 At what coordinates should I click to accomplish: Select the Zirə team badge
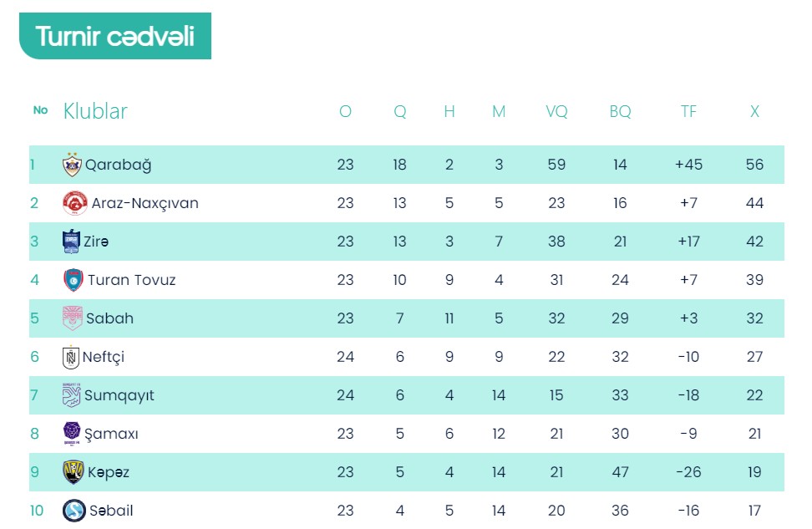click(71, 242)
